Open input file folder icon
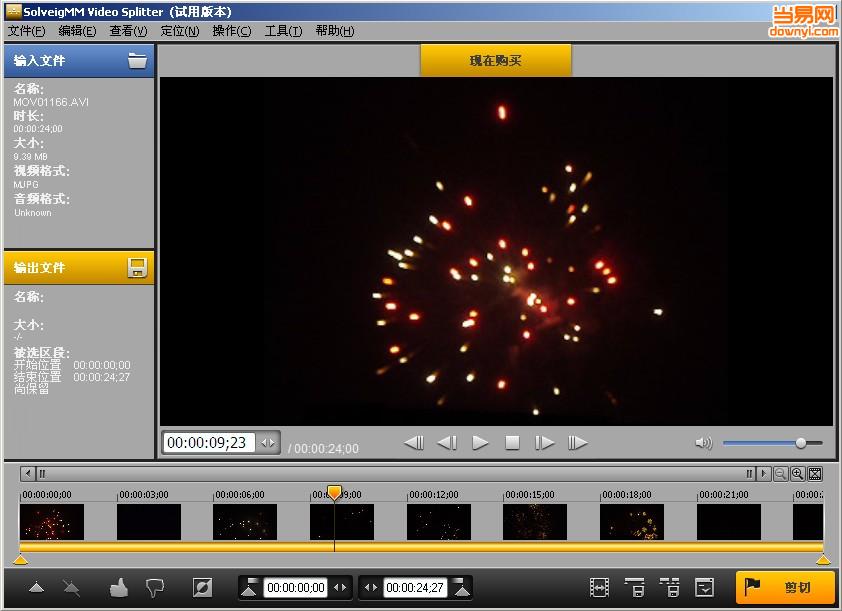This screenshot has width=842, height=611. [x=137, y=61]
